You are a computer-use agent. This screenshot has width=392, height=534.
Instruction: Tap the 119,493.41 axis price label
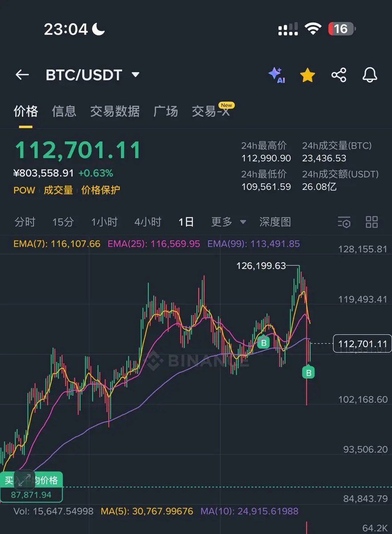coord(363,299)
